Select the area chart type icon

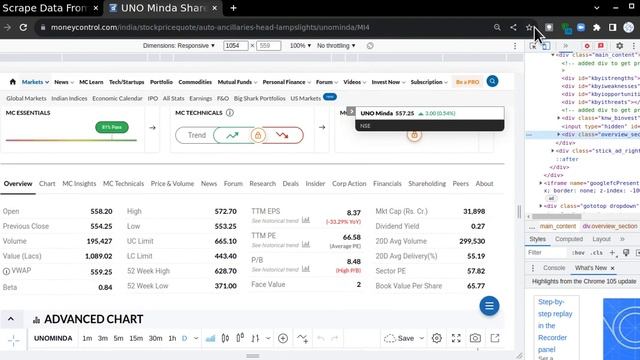[x=210, y=338]
